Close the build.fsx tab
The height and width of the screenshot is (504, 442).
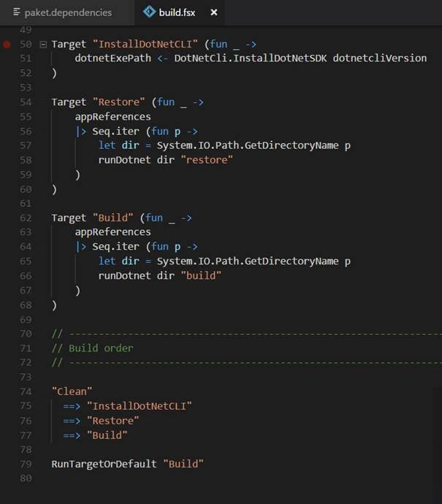[214, 12]
